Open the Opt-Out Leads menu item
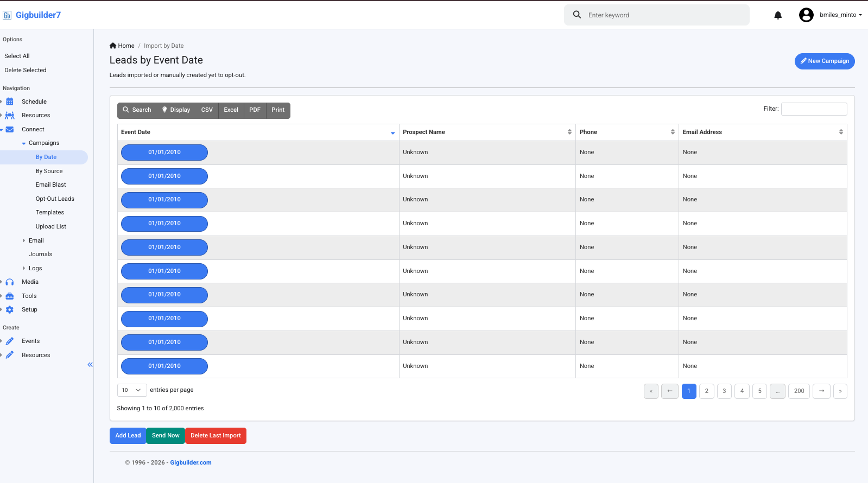Image resolution: width=868 pixels, height=483 pixels. (55, 199)
